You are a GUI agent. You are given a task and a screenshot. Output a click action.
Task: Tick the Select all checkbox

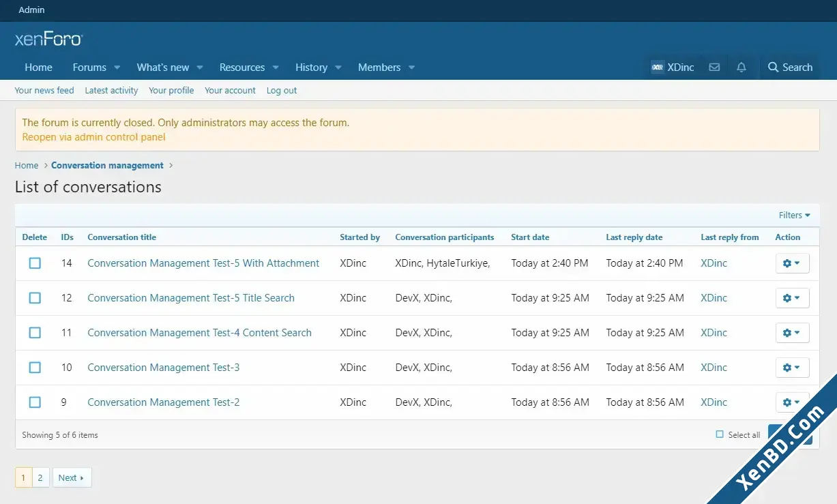720,434
